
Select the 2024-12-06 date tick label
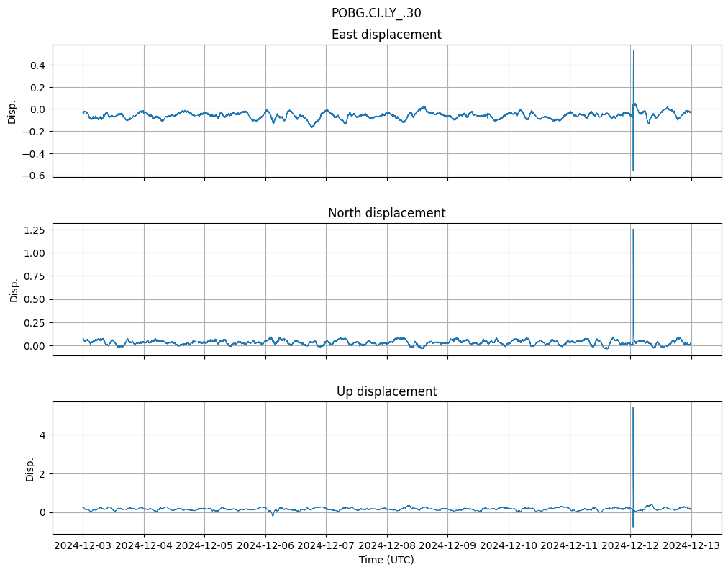[x=265, y=546]
